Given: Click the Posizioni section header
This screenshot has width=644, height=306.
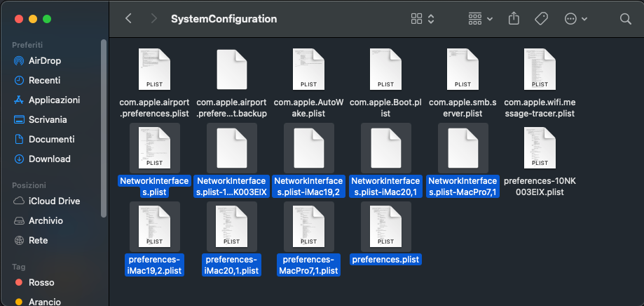Looking at the screenshot, I should coord(29,185).
